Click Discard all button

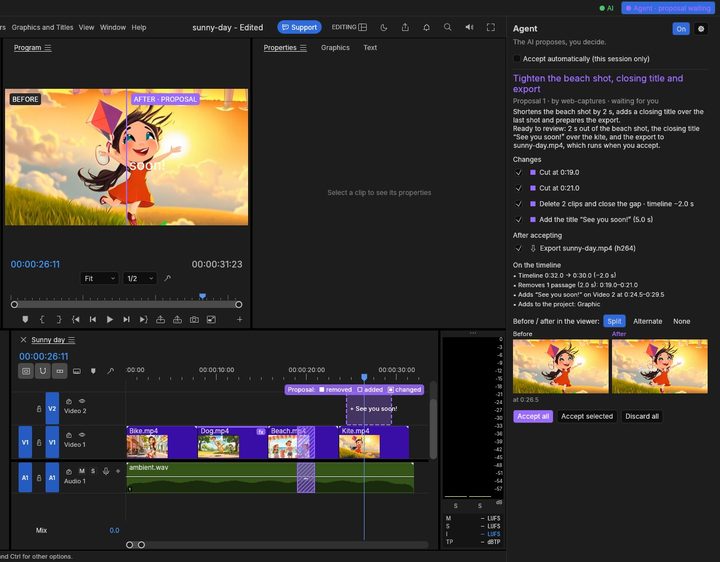point(642,416)
